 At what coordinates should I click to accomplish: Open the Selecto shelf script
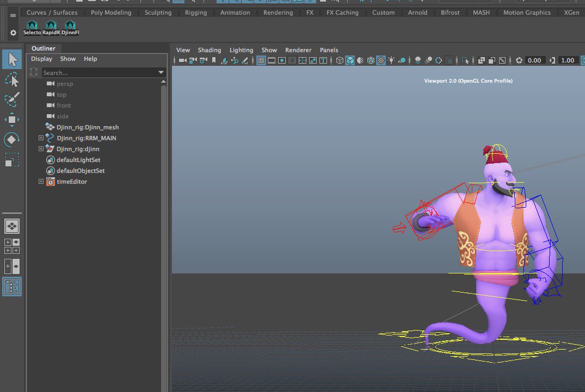tap(32, 28)
